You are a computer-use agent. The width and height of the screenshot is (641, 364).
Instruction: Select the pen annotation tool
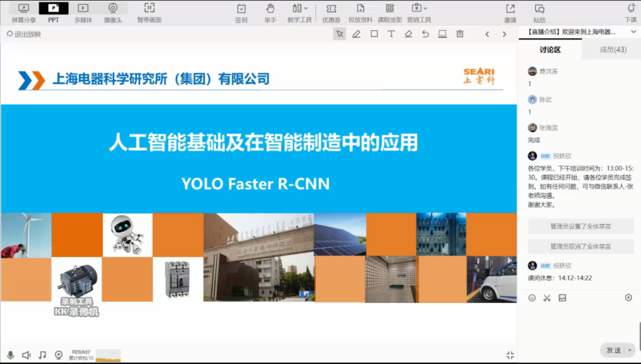coord(357,34)
